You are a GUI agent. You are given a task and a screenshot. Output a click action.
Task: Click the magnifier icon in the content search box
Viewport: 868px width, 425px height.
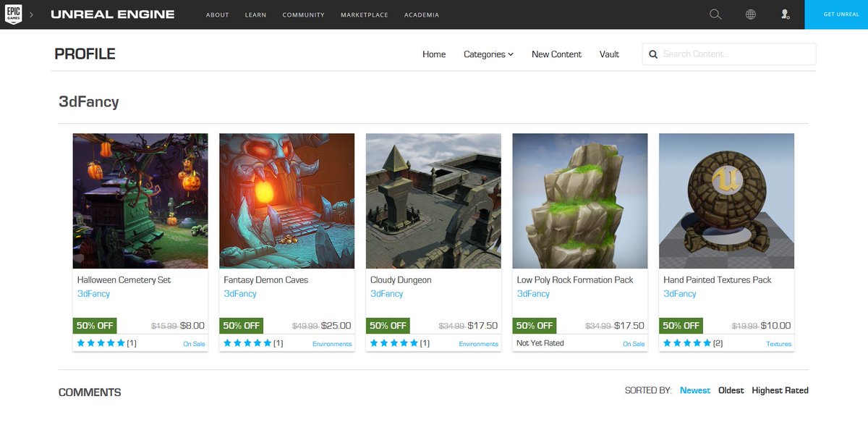click(x=652, y=54)
